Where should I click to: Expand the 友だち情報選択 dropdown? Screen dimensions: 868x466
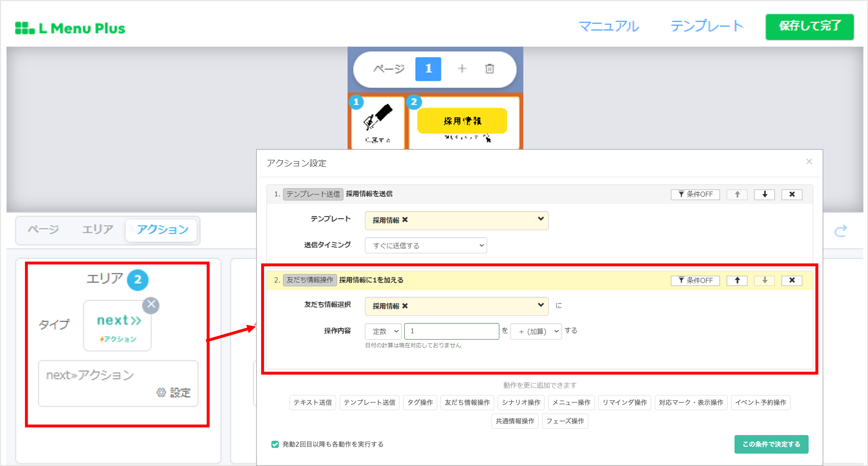[540, 306]
